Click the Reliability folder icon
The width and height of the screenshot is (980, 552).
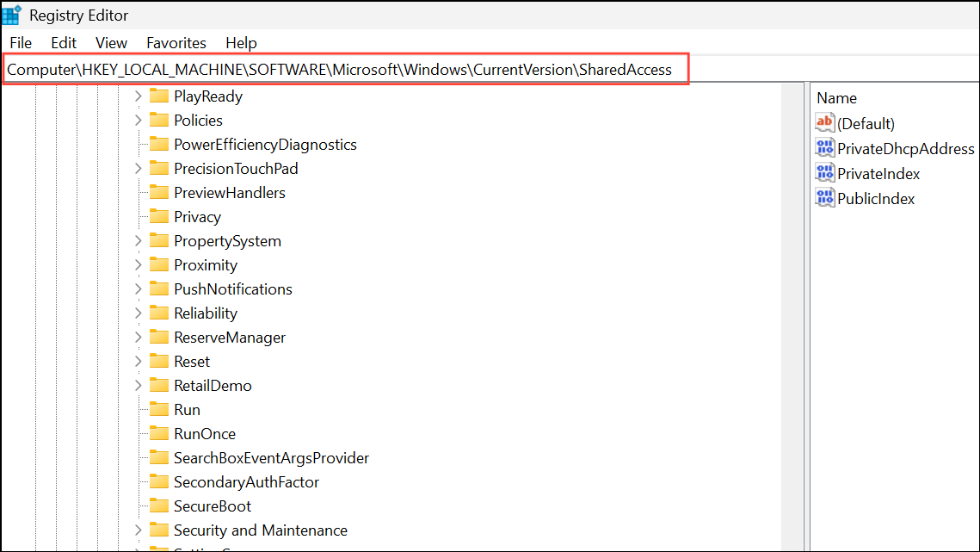click(159, 313)
